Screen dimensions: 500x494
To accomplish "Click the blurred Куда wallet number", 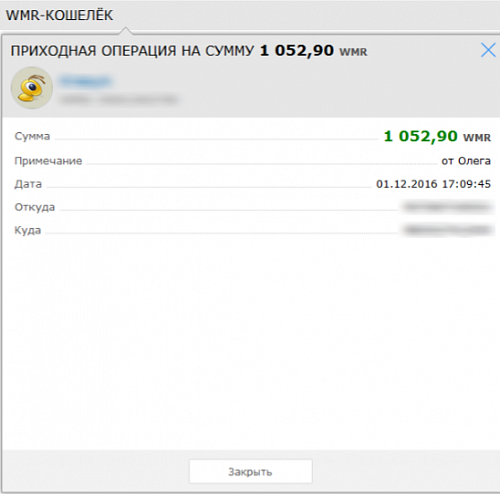I will pyautogui.click(x=447, y=230).
